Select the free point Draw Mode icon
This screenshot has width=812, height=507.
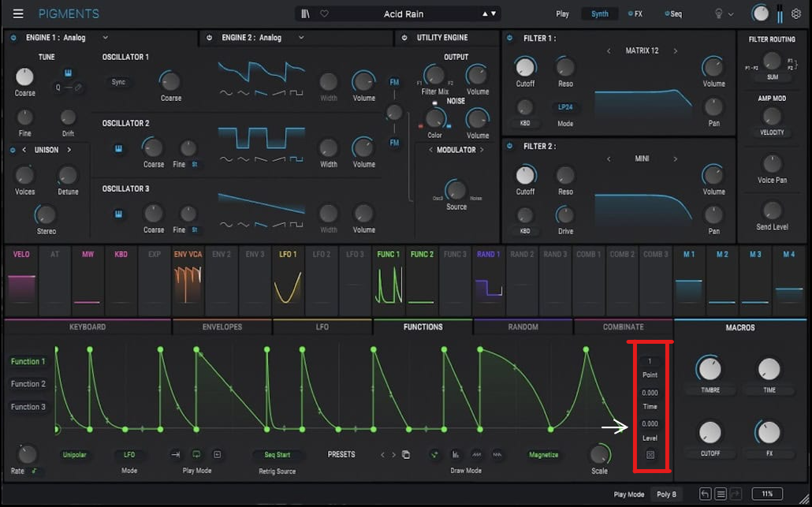pos(434,455)
